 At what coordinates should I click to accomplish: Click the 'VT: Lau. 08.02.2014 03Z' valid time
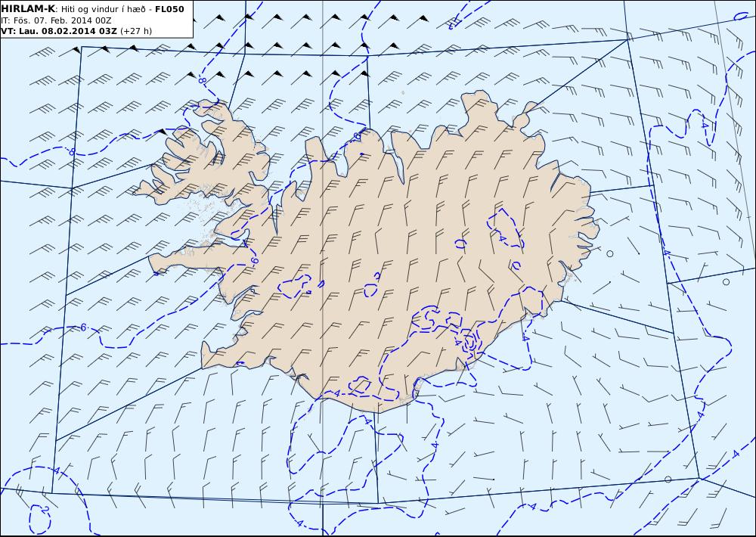pyautogui.click(x=59, y=31)
